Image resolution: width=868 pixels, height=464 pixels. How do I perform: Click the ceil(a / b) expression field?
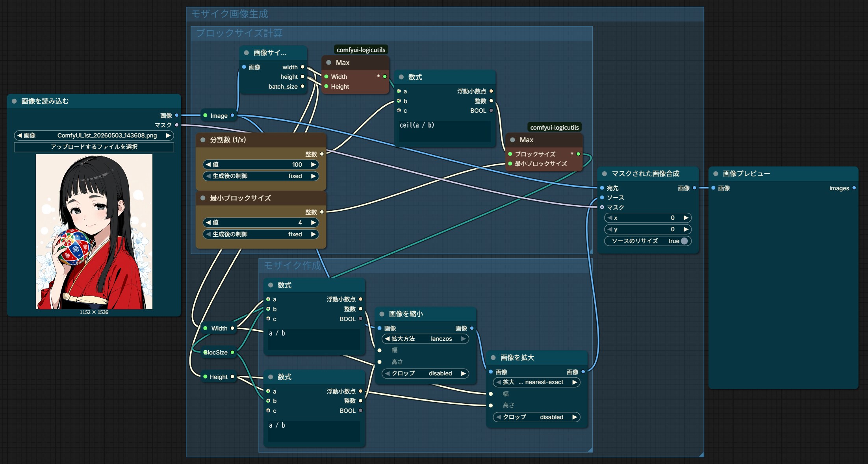point(445,131)
